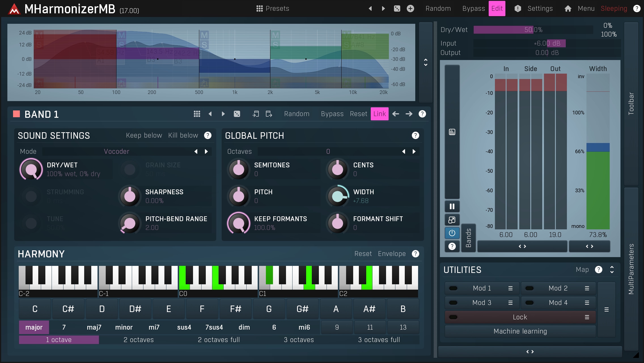Select the minor chord button
The height and width of the screenshot is (363, 644).
[124, 327]
